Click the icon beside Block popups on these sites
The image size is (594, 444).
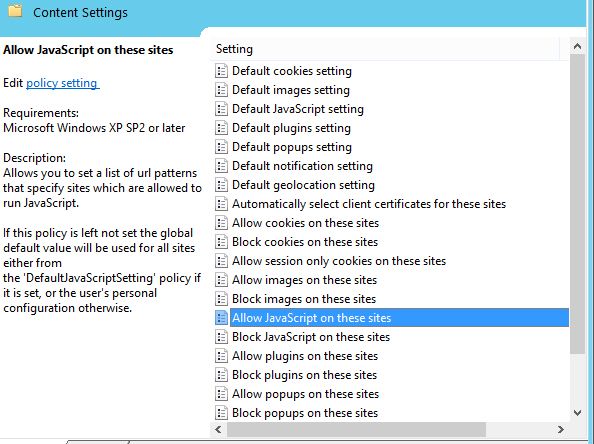(221, 413)
